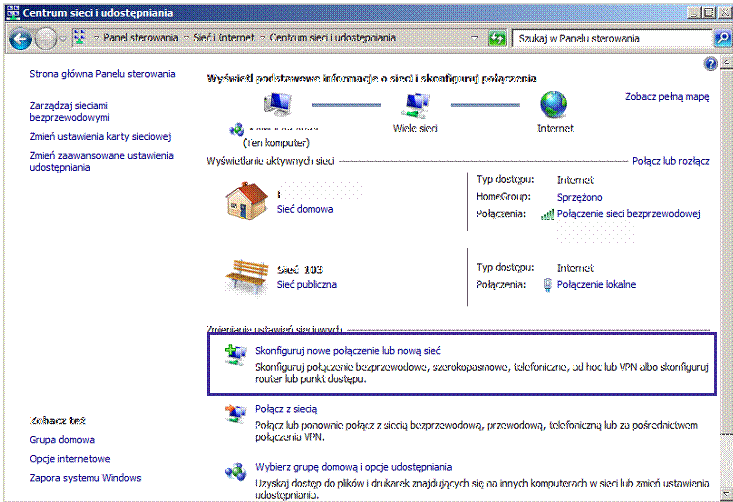Click the Połącz z siecią icon
This screenshot has height=502, width=733.
tap(235, 414)
